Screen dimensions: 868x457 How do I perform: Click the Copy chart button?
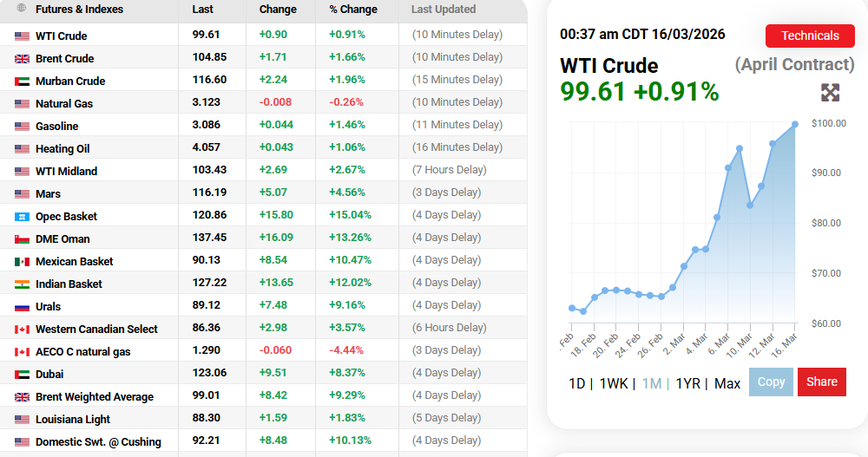(x=771, y=382)
